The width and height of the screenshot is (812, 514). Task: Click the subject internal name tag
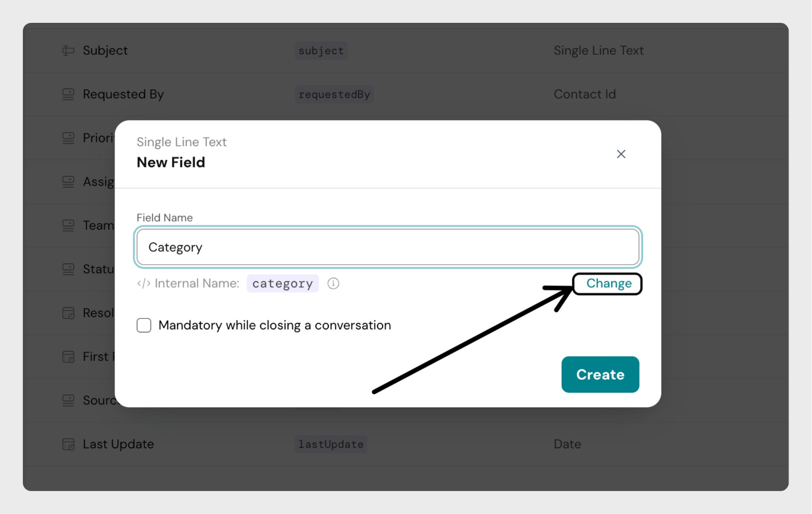tap(321, 50)
